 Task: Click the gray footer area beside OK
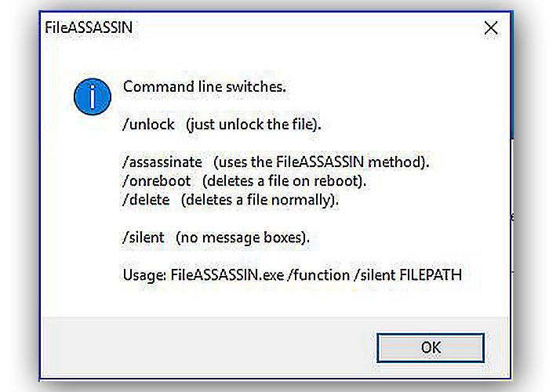[209, 347]
